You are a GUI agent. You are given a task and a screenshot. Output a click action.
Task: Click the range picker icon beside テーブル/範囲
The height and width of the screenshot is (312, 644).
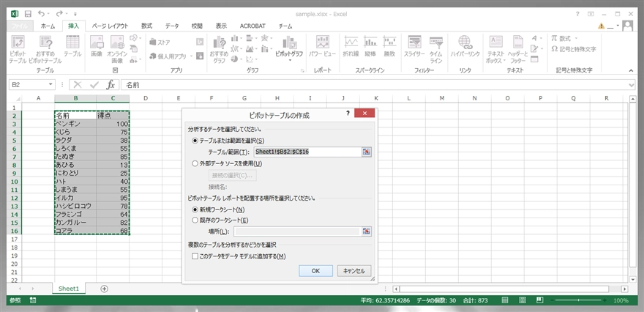tap(367, 152)
